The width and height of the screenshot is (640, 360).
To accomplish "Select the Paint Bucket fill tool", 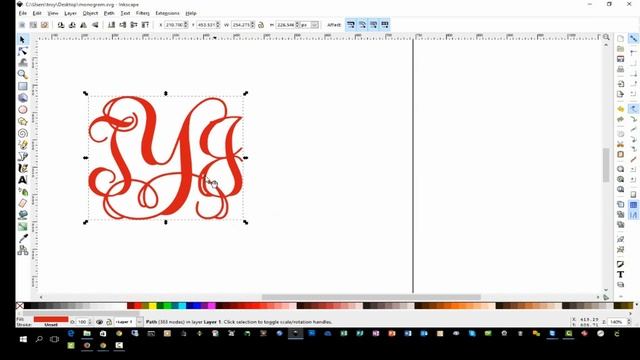I will (22, 215).
